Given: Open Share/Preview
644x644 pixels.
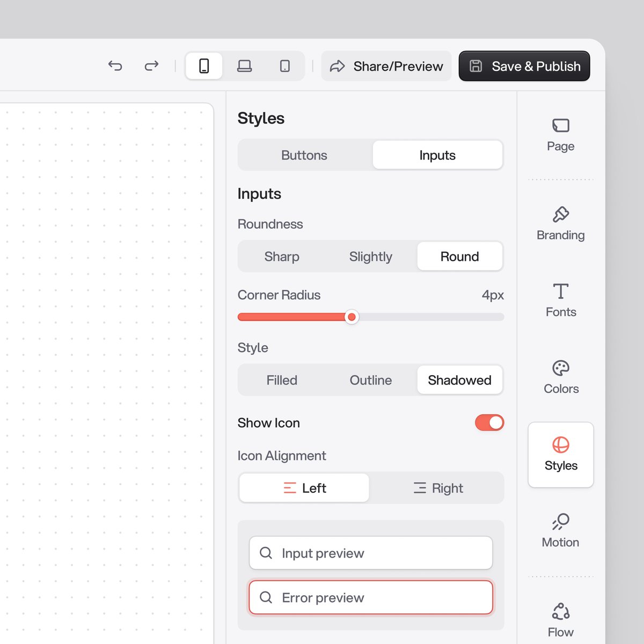Looking at the screenshot, I should [x=386, y=66].
